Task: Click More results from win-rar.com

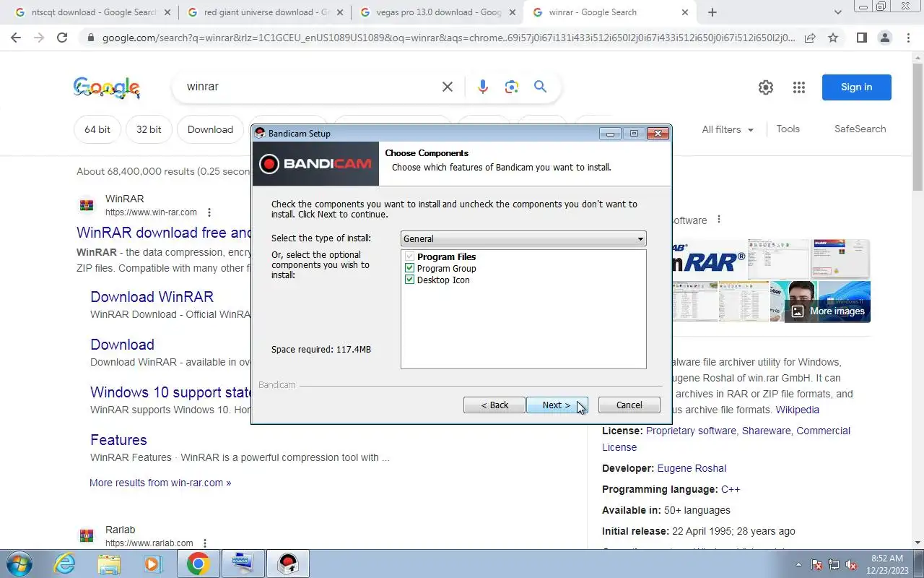Action: coord(160,483)
